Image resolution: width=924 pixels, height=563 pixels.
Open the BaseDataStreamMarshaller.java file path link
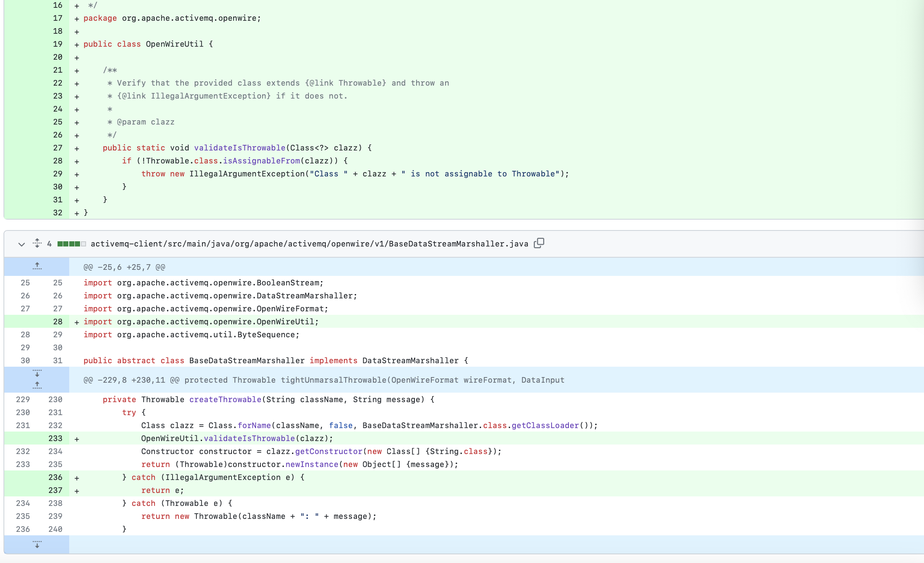coord(309,244)
